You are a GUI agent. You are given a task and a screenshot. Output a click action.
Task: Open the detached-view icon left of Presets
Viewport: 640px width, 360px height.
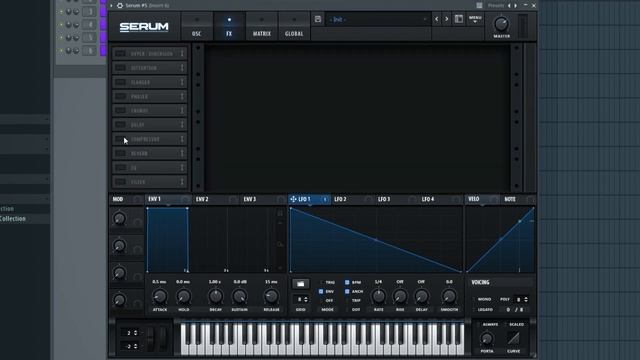coord(479,5)
